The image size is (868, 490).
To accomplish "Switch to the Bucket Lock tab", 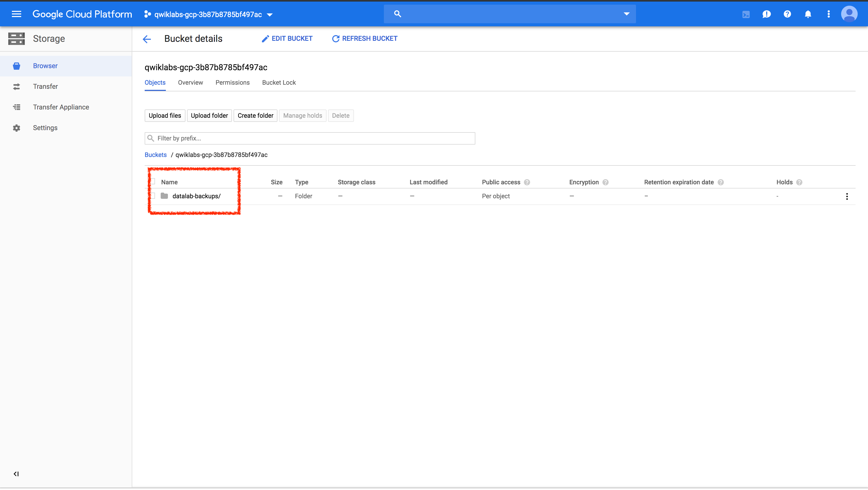I will (x=279, y=83).
